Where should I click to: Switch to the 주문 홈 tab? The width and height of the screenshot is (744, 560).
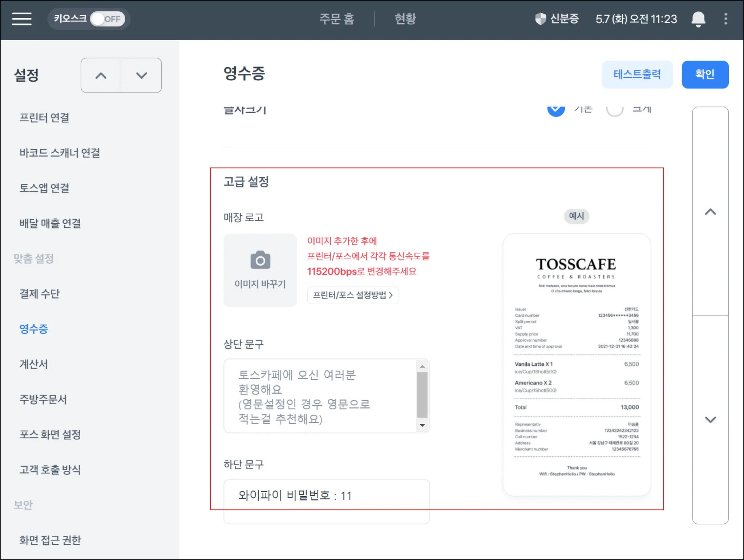pos(336,19)
